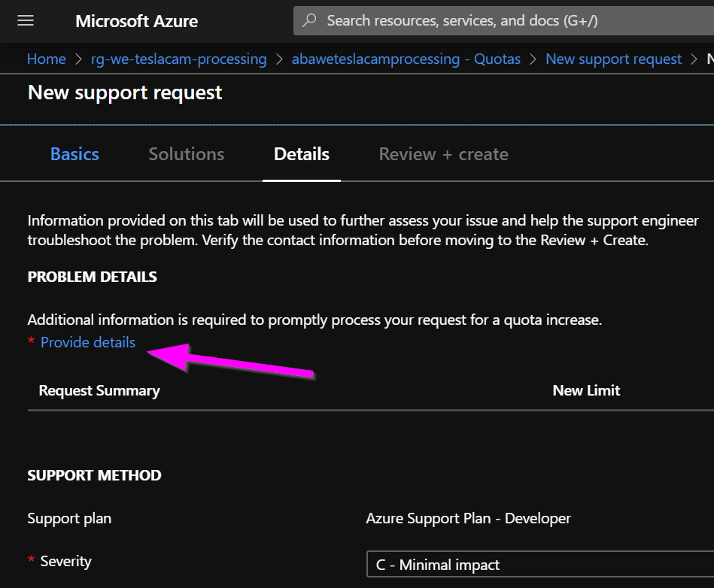The image size is (714, 588).
Task: Open the Severity dropdown showing C - Minimal impact
Action: click(540, 565)
